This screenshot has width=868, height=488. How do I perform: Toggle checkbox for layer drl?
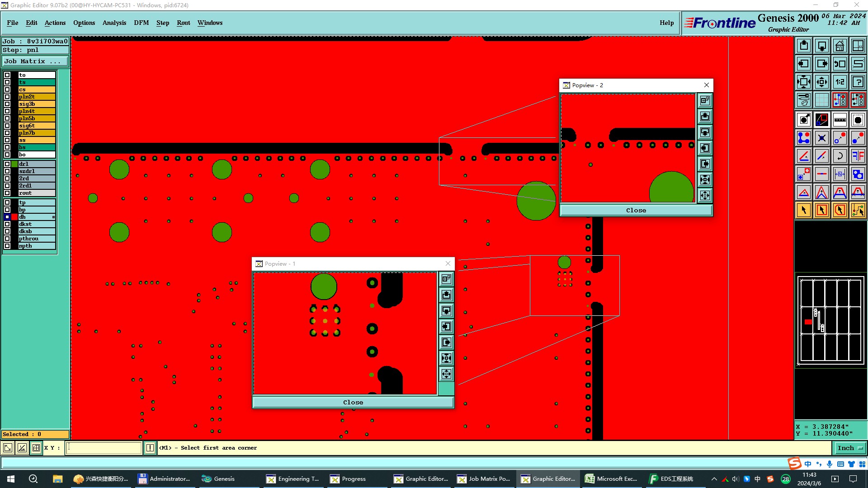(x=7, y=164)
